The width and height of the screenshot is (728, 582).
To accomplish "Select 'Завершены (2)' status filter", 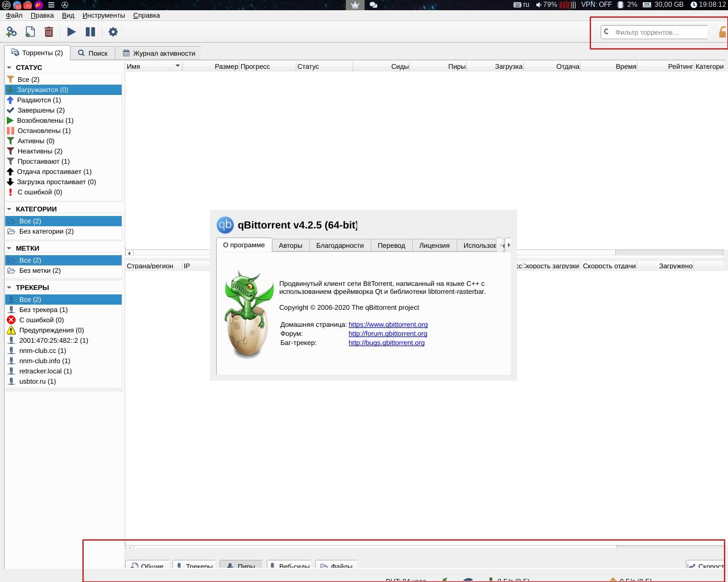I will coord(63,110).
